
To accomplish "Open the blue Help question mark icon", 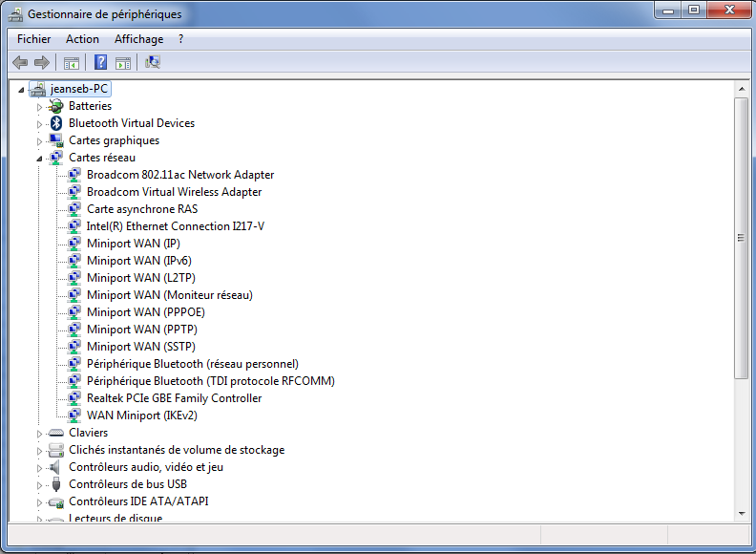I will 100,62.
